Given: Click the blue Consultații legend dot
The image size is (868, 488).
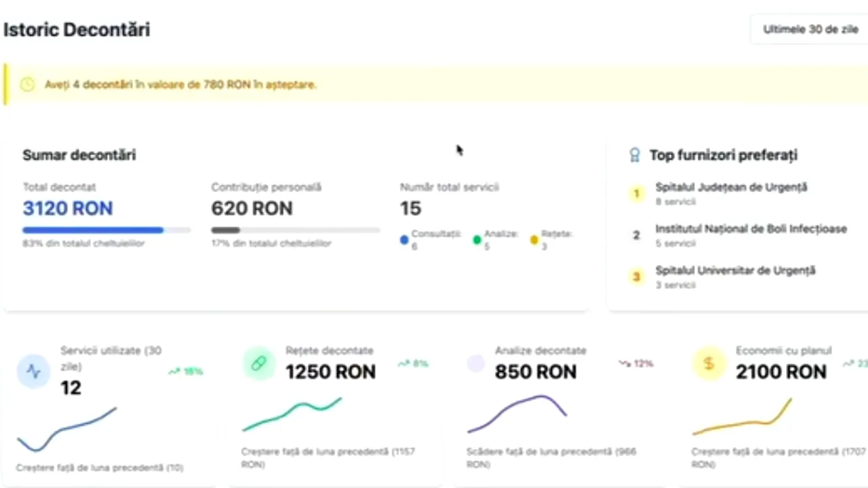Looking at the screenshot, I should coord(404,239).
